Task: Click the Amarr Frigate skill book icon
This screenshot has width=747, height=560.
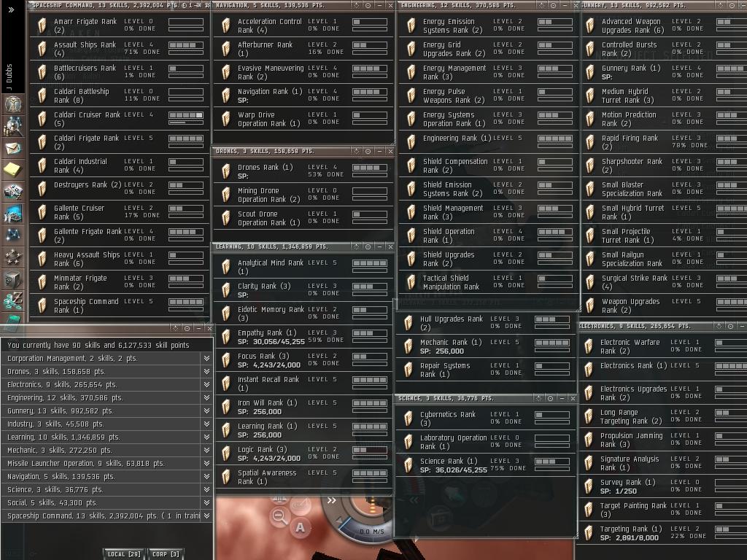Action: 42,26
